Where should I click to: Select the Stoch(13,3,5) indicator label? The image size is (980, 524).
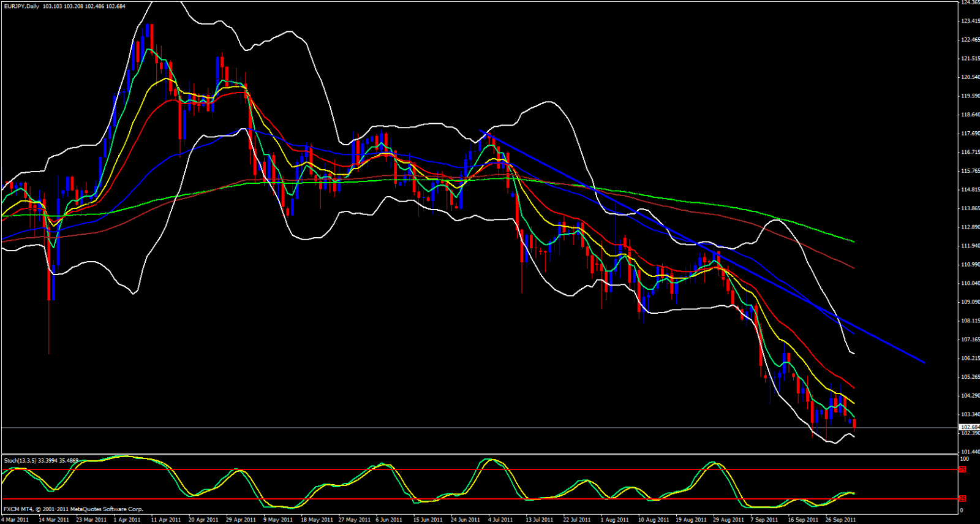coord(20,460)
